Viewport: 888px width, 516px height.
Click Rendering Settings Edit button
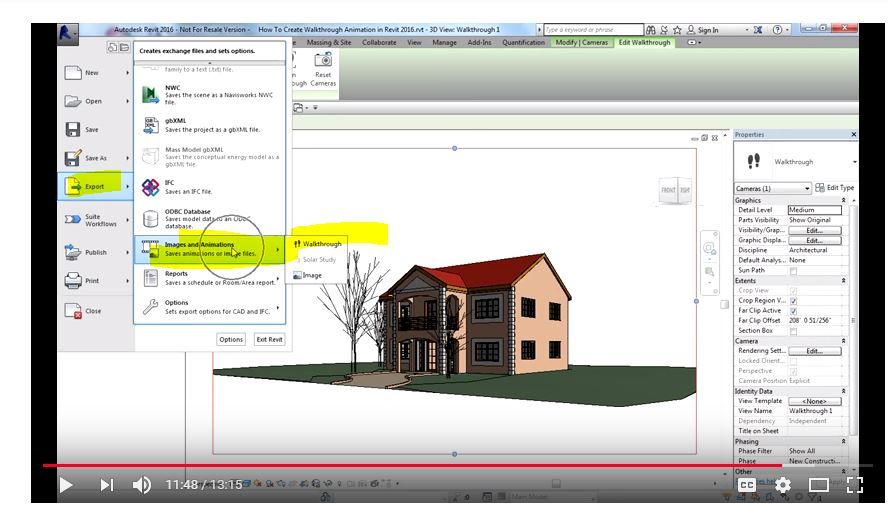814,351
